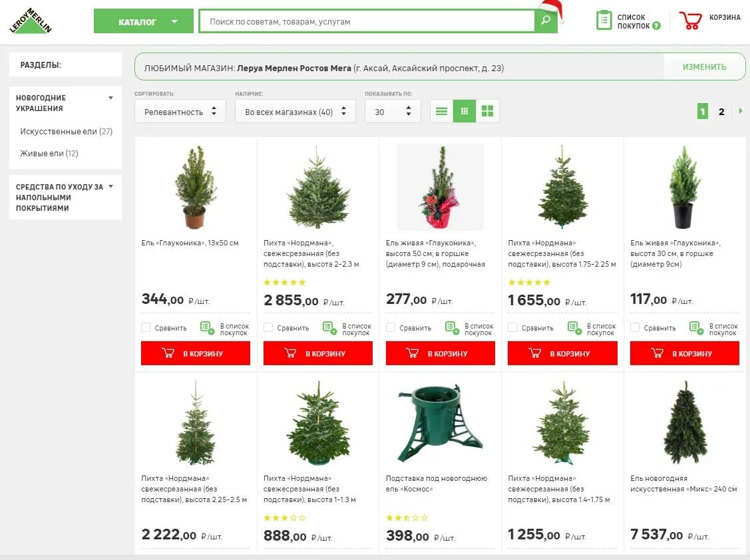This screenshot has width=750, height=560.
Task: Switch to list view layout icon
Action: click(x=441, y=112)
